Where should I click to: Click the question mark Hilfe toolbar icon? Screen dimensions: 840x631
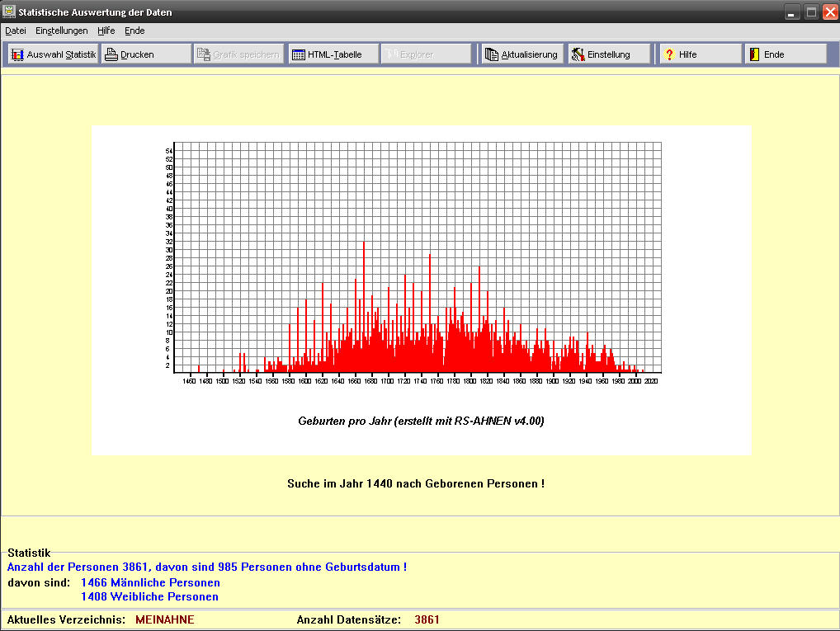(669, 54)
